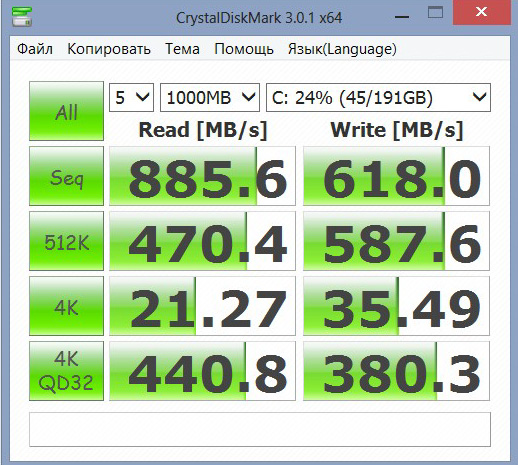
Task: Open the Файл menu
Action: click(x=35, y=49)
